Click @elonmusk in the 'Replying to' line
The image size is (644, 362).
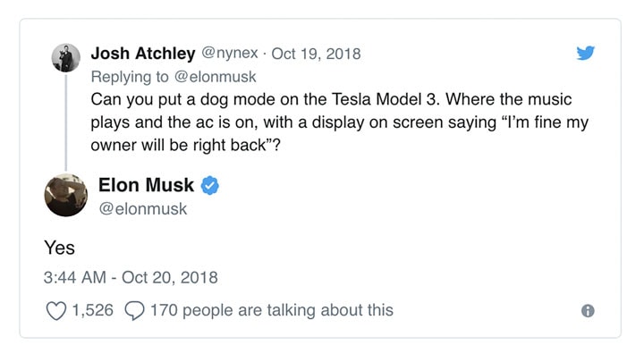[218, 76]
